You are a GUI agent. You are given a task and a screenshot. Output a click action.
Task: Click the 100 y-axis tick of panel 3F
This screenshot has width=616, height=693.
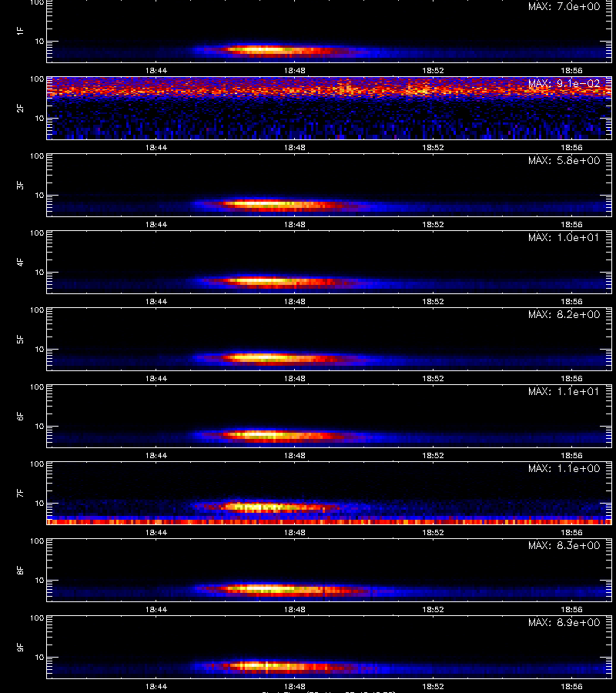click(x=37, y=156)
